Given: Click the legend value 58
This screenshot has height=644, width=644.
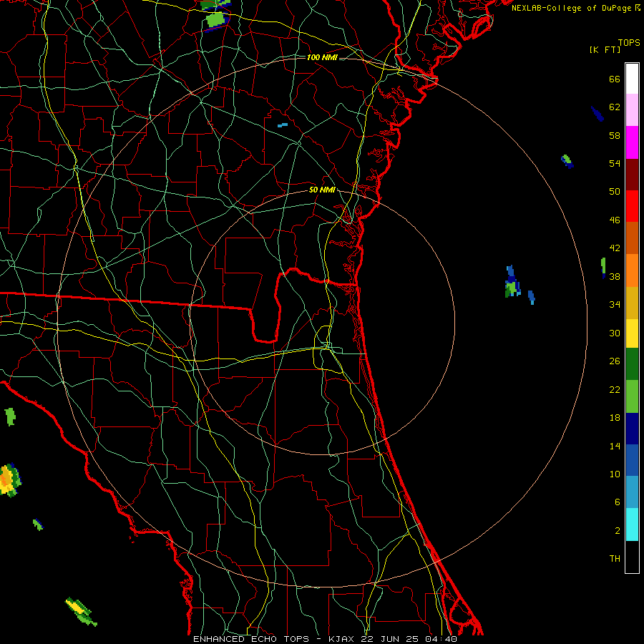Looking at the screenshot, I should 615,135.
